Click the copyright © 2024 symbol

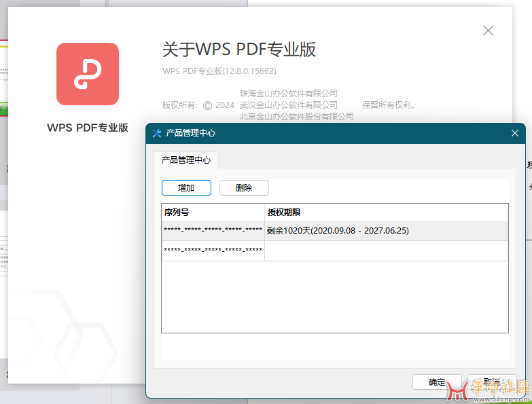click(x=208, y=105)
